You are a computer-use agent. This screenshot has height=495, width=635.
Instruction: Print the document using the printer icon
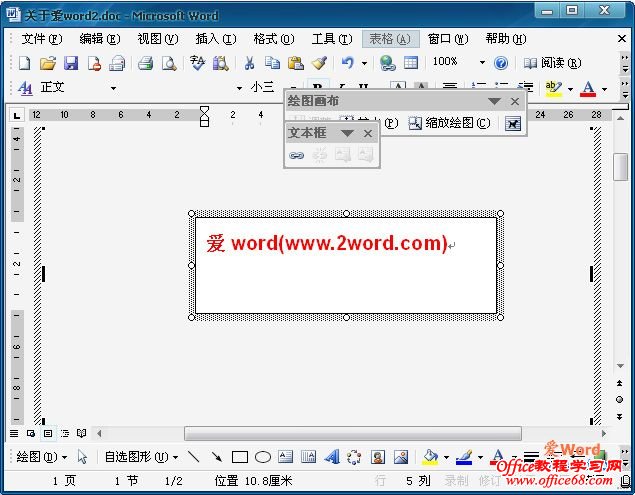pos(145,63)
